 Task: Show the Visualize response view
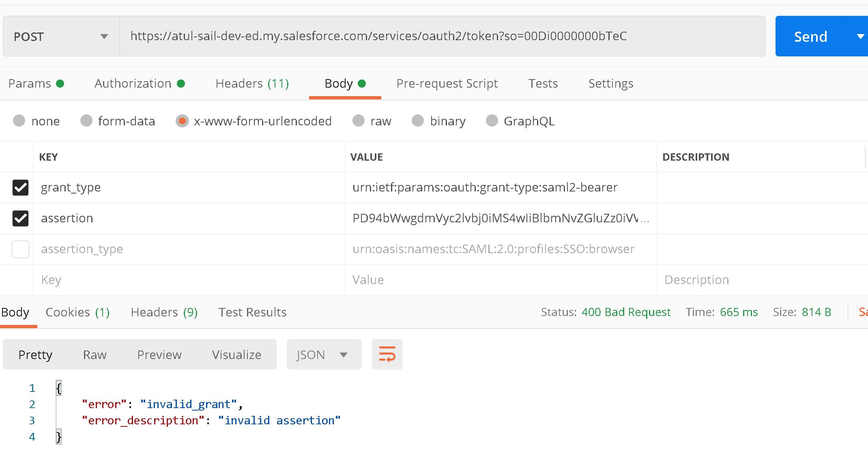[x=236, y=355]
